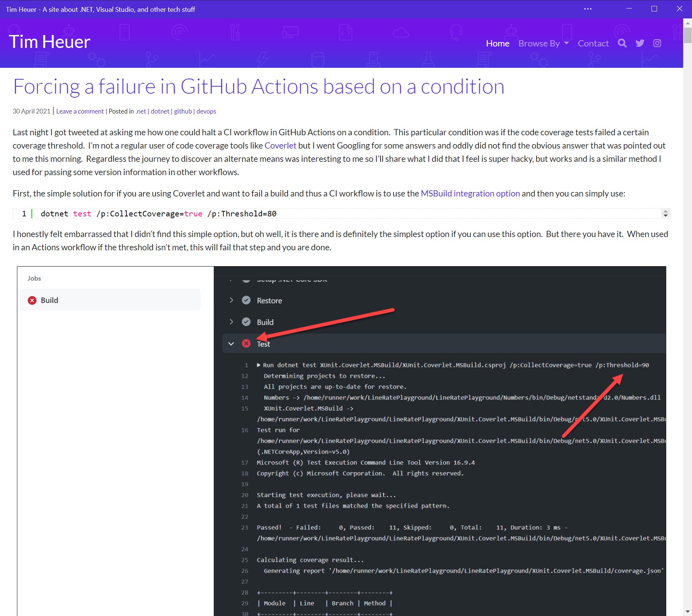Image resolution: width=692 pixels, height=616 pixels.
Task: Expand the Run dotnet test command line
Action: pyautogui.click(x=259, y=365)
